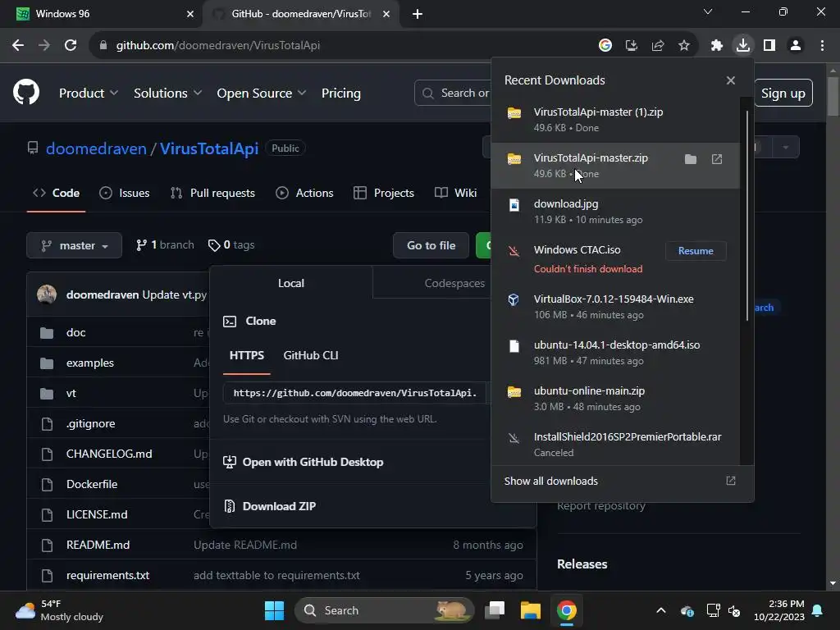840x630 pixels.
Task: Select the GitHub CLI clone option
Action: pyautogui.click(x=311, y=356)
